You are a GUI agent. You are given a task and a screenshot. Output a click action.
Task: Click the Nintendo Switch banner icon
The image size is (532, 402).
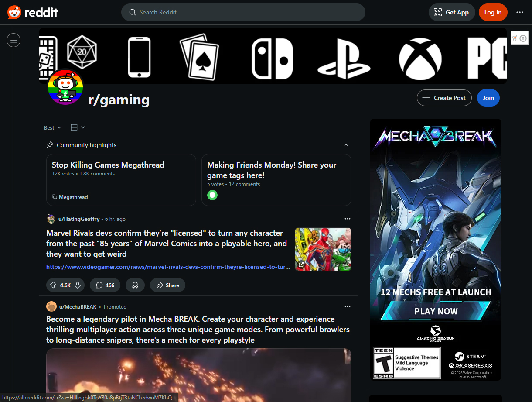(273, 58)
